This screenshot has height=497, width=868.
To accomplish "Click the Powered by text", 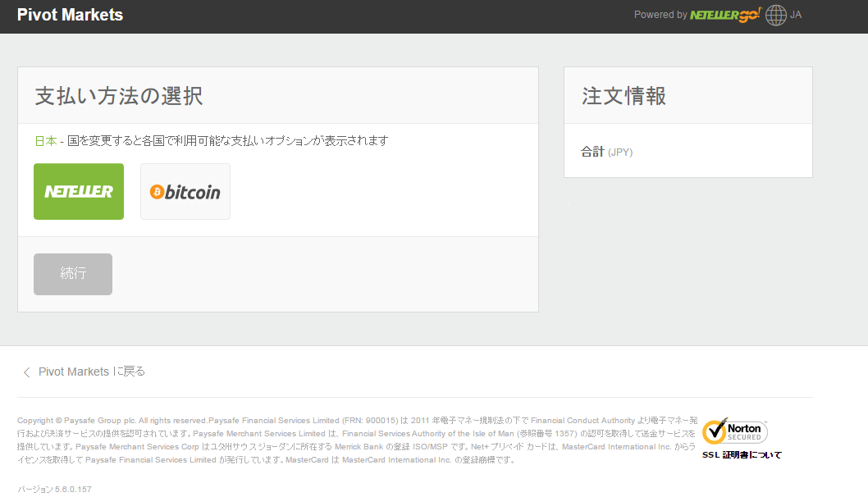I will [660, 15].
